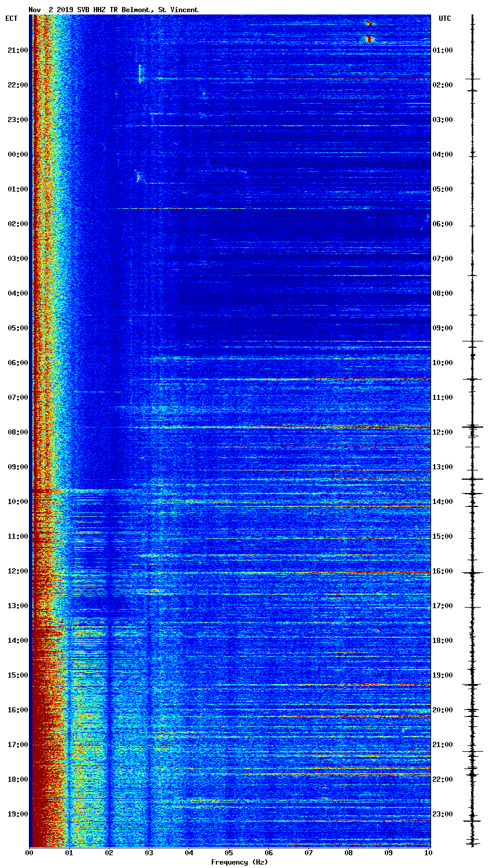
Task: Pick the 03:00 label on UTC axis
Action: click(443, 120)
